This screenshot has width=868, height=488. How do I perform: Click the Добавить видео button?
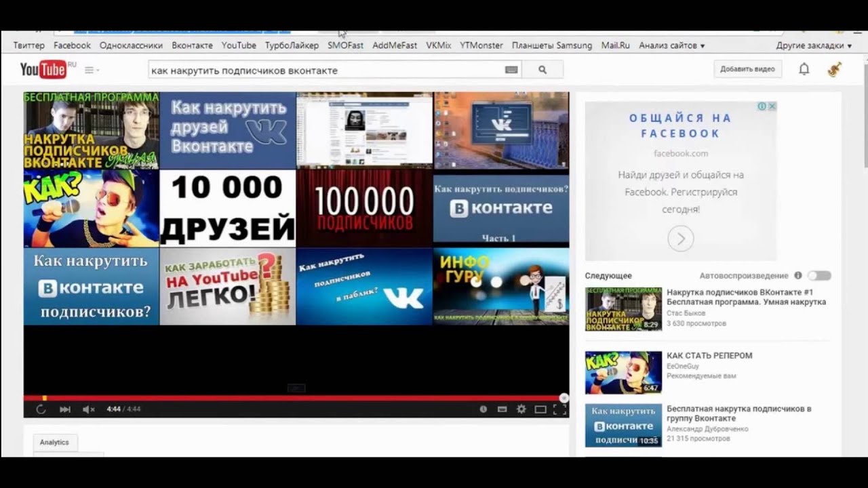(747, 69)
